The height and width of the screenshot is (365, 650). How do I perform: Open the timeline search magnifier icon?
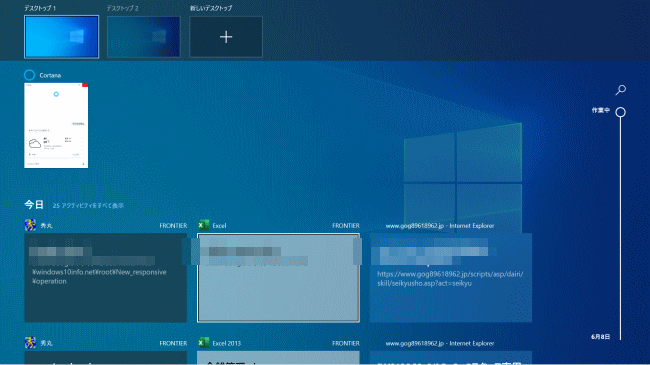[x=621, y=90]
